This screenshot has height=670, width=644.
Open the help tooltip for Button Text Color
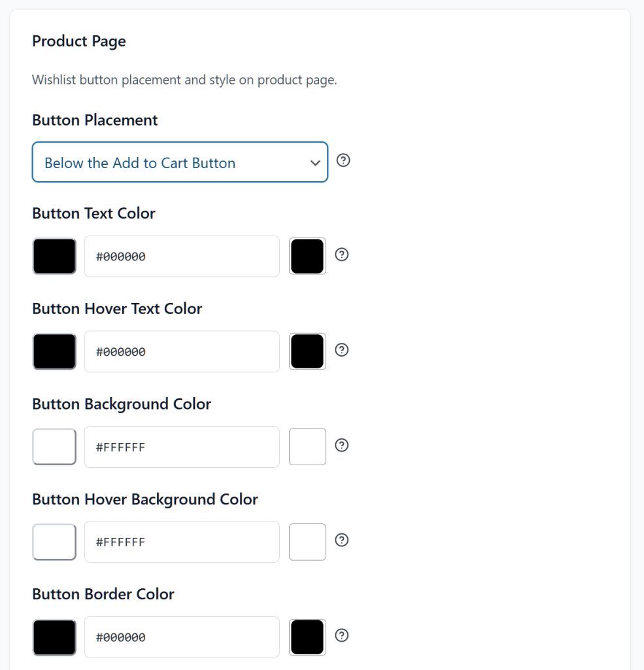[x=341, y=255]
